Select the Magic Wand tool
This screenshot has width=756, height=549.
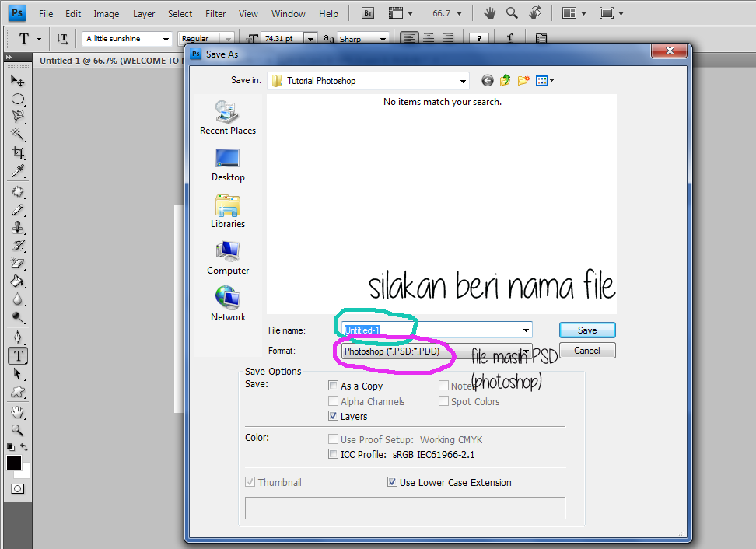[17, 135]
